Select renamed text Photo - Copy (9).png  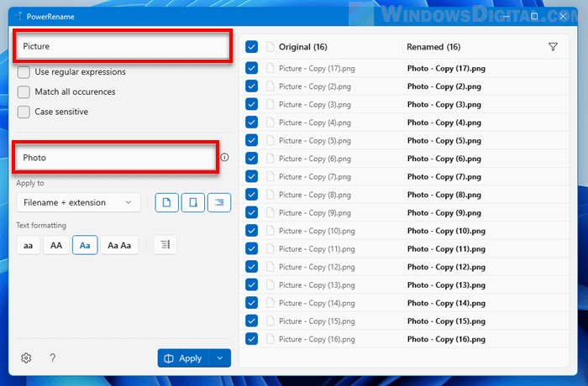pyautogui.click(x=444, y=213)
